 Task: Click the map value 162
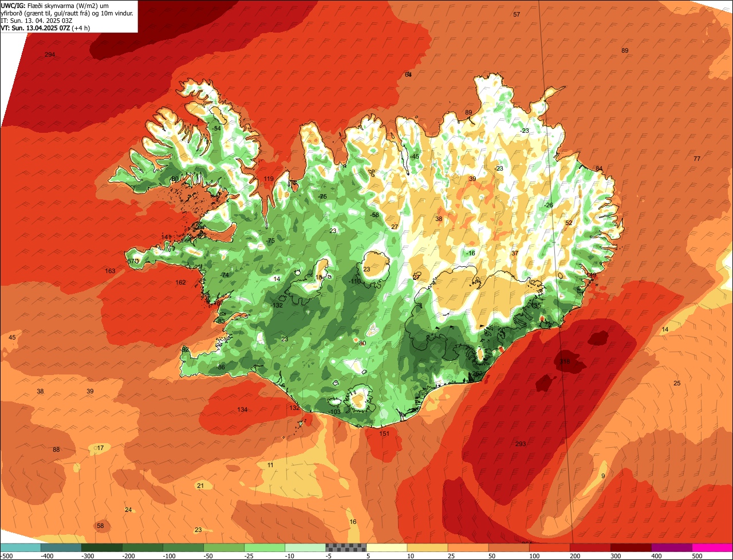[x=180, y=282]
